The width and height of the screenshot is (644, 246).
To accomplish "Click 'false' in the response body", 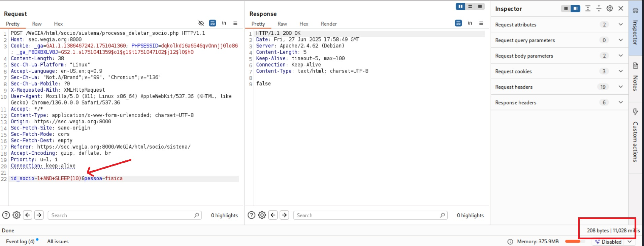I will 263,84.
